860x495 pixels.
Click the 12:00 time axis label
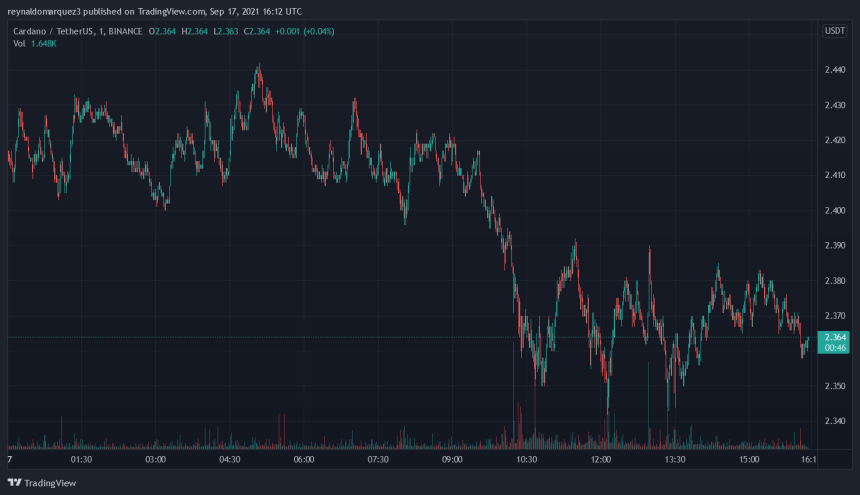pos(601,459)
